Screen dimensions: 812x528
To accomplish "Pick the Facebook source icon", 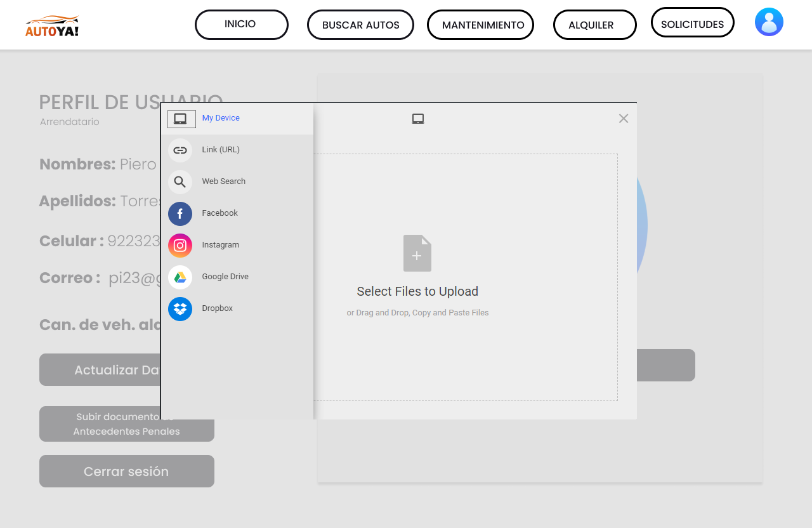I will (x=180, y=214).
